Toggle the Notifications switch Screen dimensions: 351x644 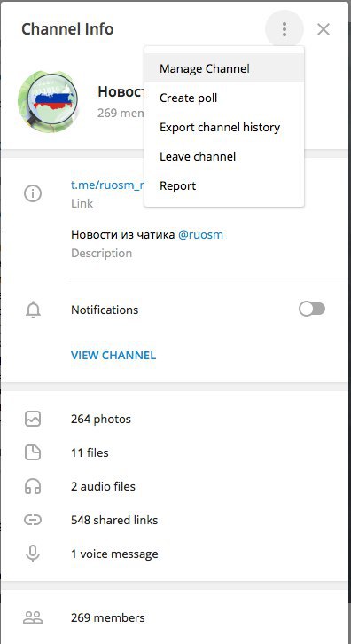tap(312, 310)
